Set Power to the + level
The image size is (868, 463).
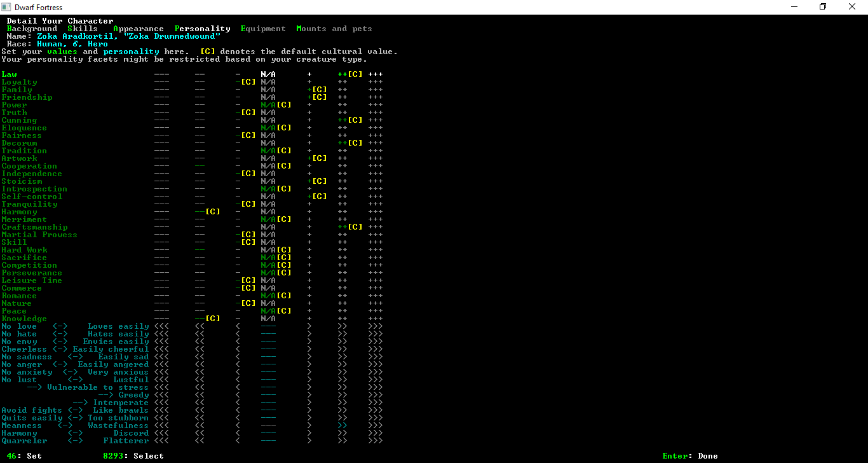(x=309, y=105)
